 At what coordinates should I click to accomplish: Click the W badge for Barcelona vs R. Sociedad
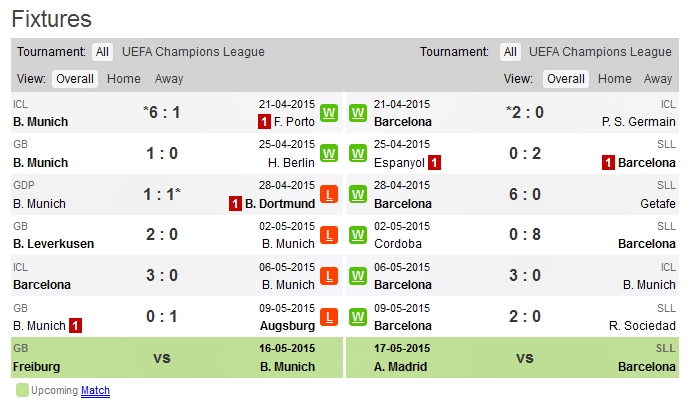click(x=357, y=317)
